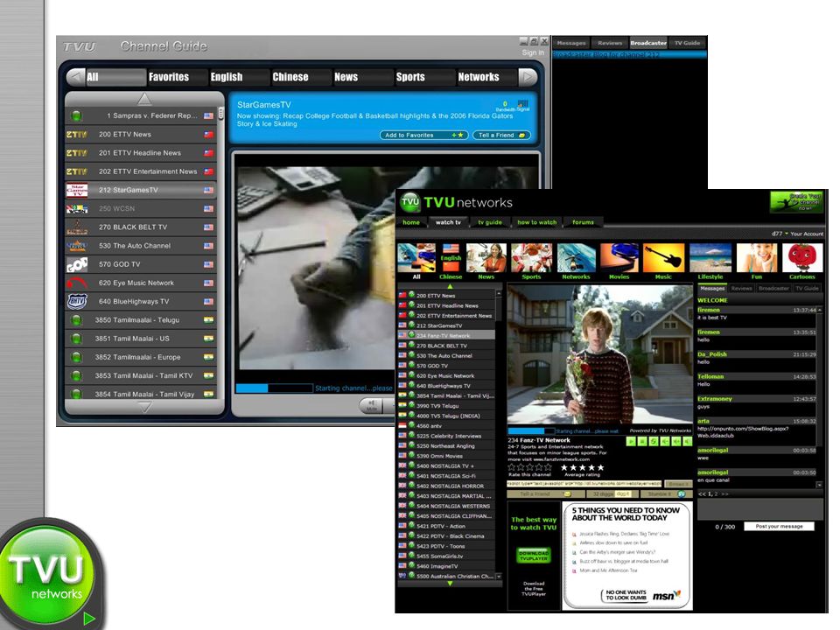Screen dimensions: 840x630
Task: Click the StarGamesTV logo in channel list
Action: point(77,190)
